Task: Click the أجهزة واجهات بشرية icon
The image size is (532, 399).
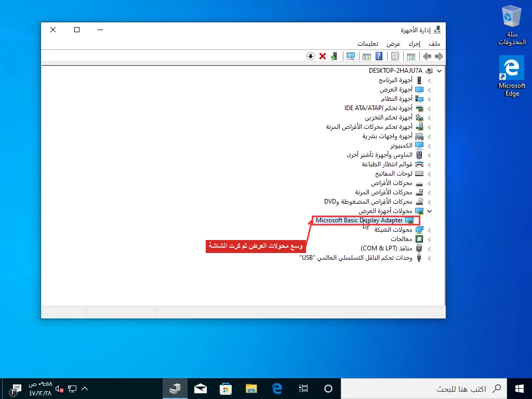Action: click(x=419, y=137)
